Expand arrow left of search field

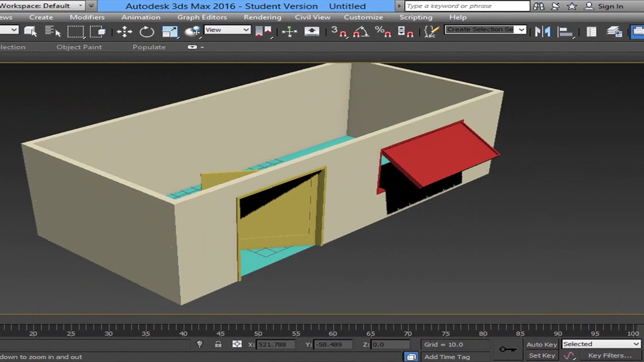pyautogui.click(x=399, y=6)
